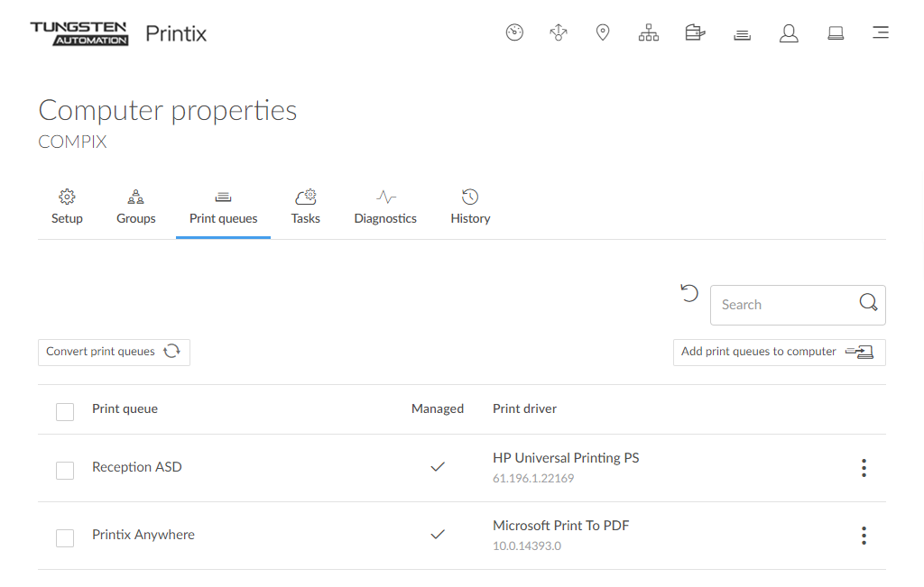Image resolution: width=924 pixels, height=587 pixels.
Task: Click into the Search input field
Action: point(783,305)
